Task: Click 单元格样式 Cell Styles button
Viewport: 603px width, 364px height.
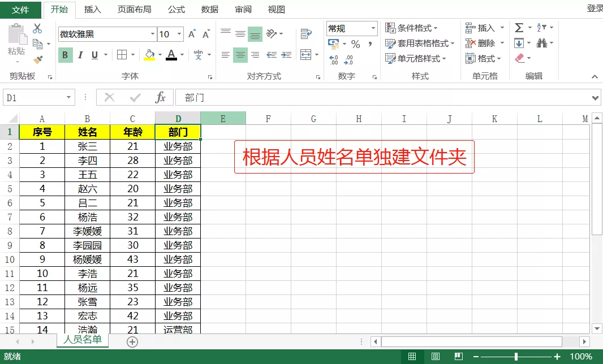Action: coord(416,58)
